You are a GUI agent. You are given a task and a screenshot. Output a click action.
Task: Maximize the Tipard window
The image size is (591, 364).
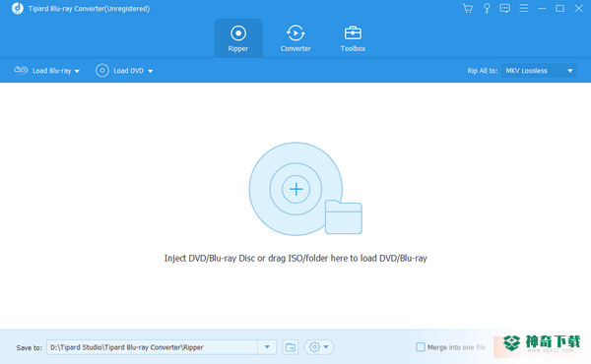(559, 8)
